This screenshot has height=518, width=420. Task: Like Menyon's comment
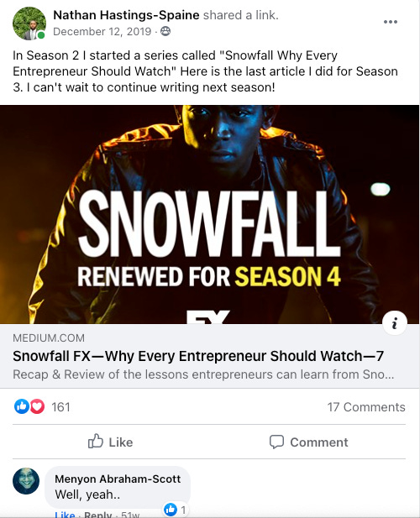pos(65,515)
